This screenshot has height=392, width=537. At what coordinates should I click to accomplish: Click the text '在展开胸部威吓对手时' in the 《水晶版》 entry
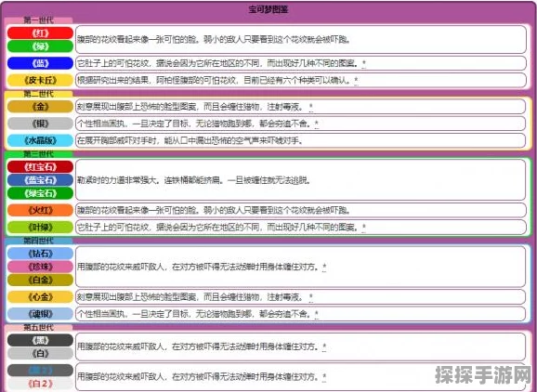[x=118, y=140]
